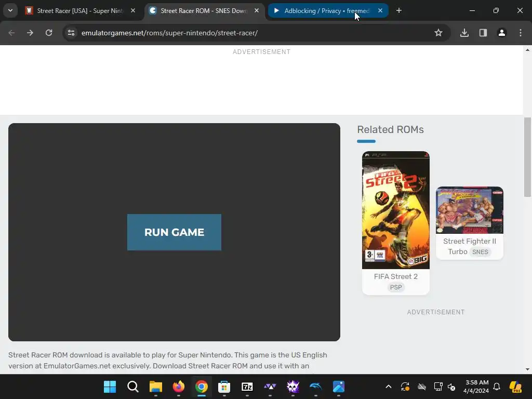Open Windows taskbar search
The image size is (532, 399).
click(132, 387)
